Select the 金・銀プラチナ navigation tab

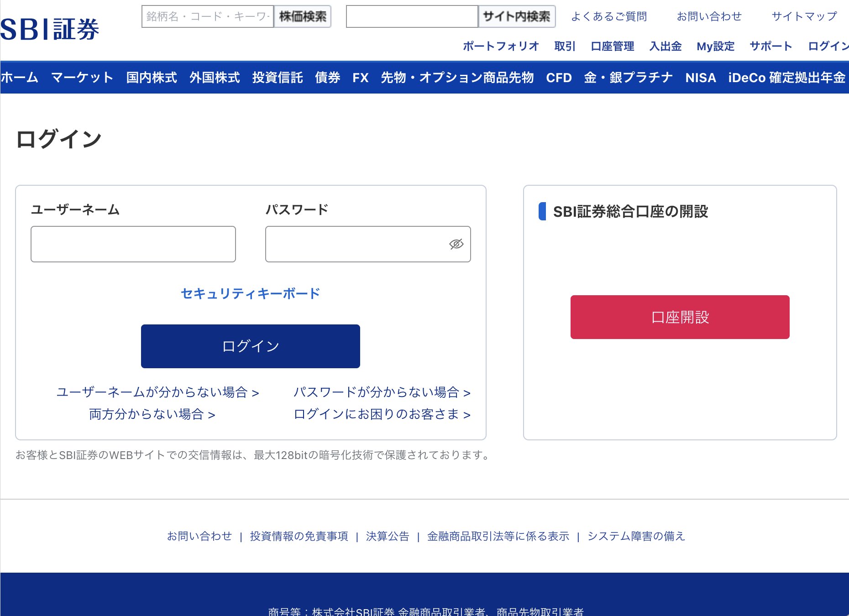(629, 78)
